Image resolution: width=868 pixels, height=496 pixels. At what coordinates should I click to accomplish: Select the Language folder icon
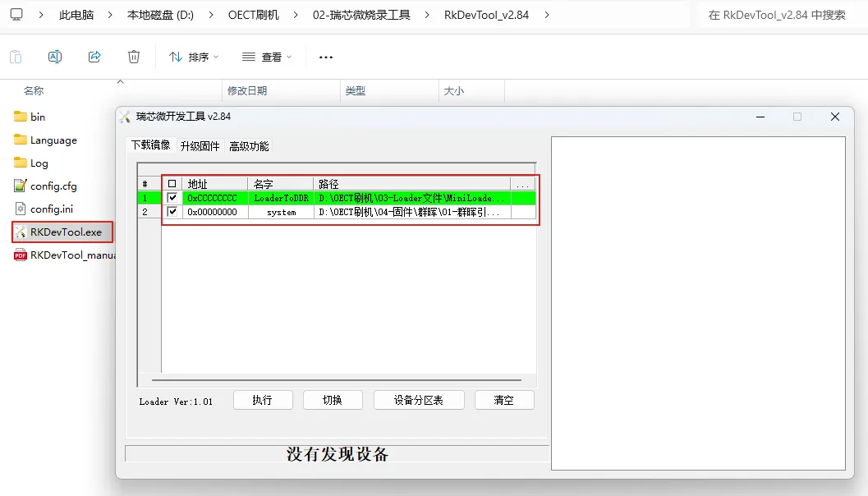pos(21,140)
